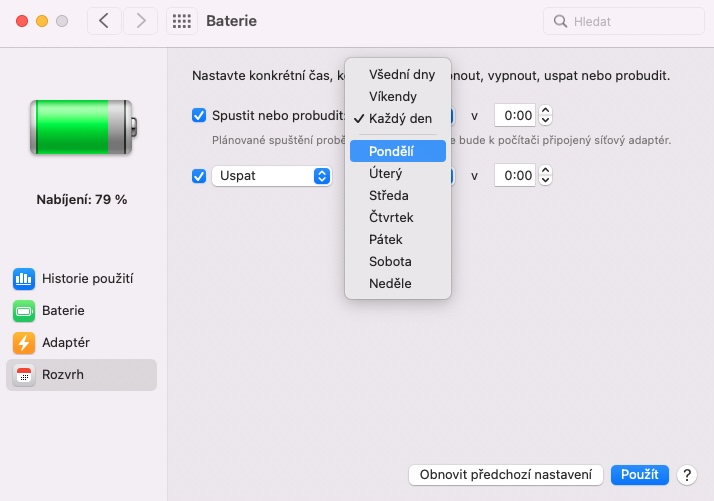Click the Použít button
Screen dimensions: 714x501
pyautogui.click(x=639, y=475)
